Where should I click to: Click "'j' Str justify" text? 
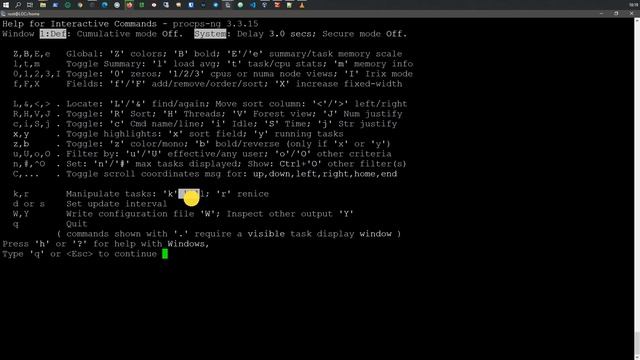[357, 124]
